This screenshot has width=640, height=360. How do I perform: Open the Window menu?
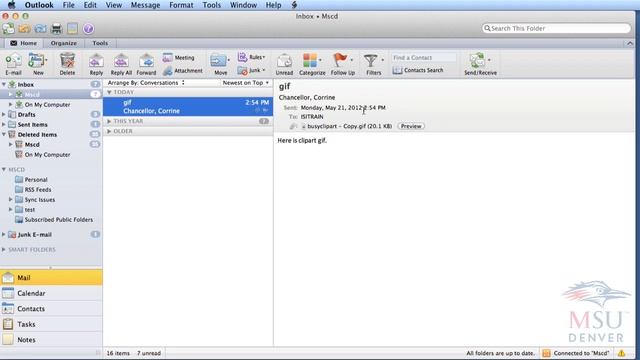tap(243, 5)
